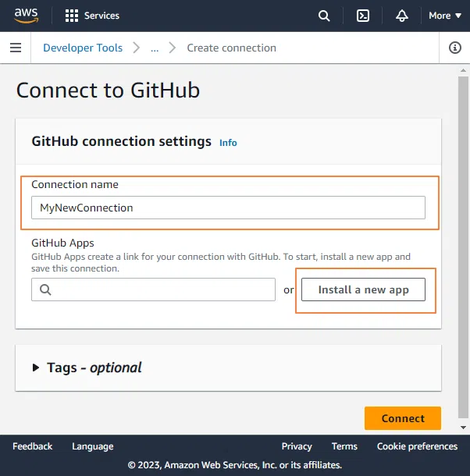The image size is (470, 476).
Task: Click the orange Connect button
Action: tap(403, 418)
